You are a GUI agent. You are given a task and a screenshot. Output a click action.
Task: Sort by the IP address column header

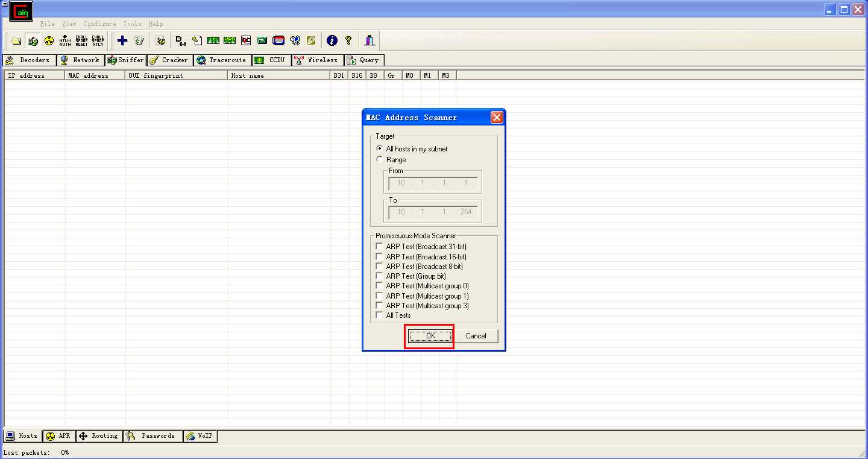point(34,75)
